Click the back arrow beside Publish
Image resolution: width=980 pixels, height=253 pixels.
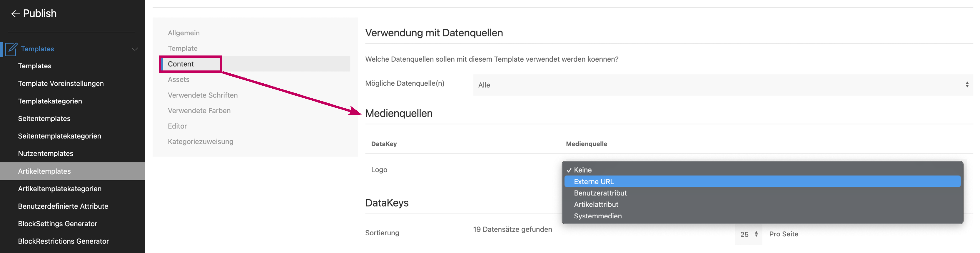[x=15, y=14]
